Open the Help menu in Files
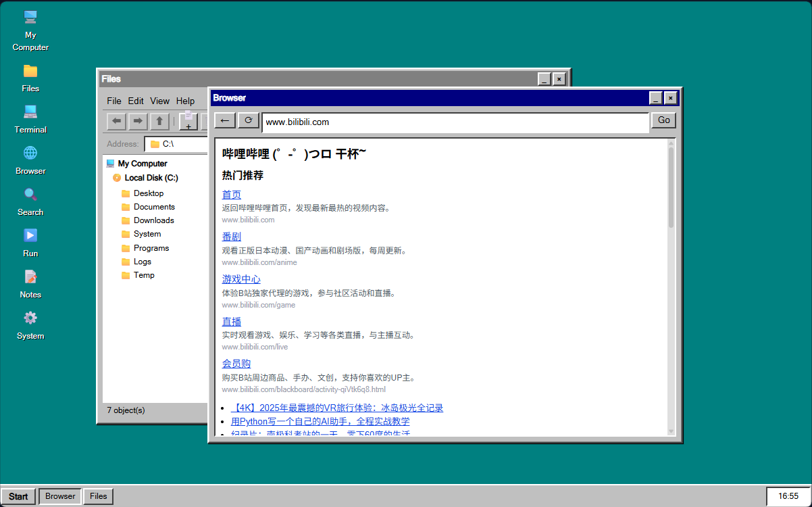This screenshot has height=507, width=812. coord(185,101)
